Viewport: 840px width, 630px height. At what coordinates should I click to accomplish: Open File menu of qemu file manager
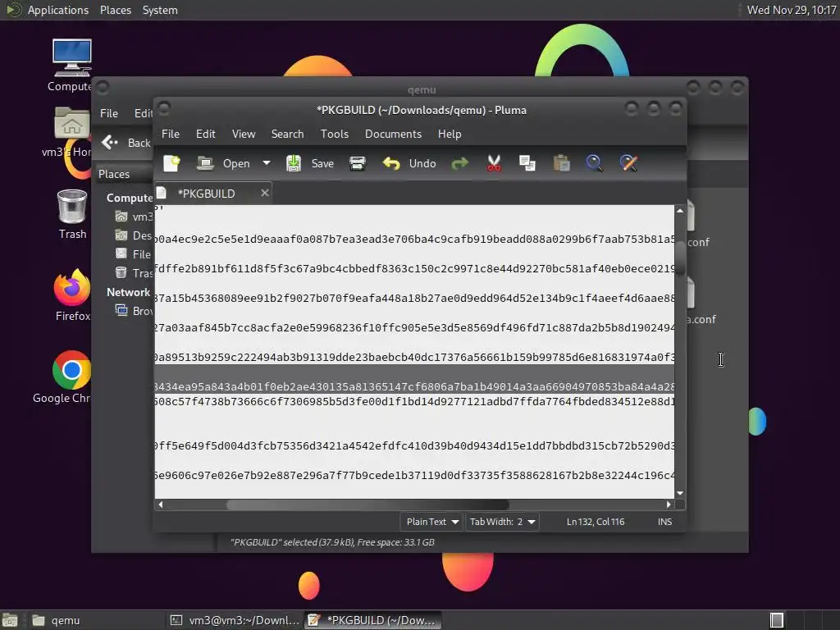(x=109, y=113)
